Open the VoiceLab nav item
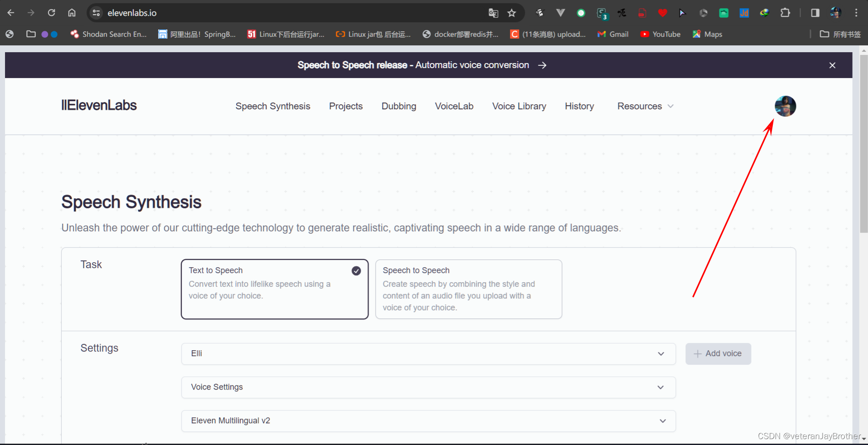 (x=454, y=106)
